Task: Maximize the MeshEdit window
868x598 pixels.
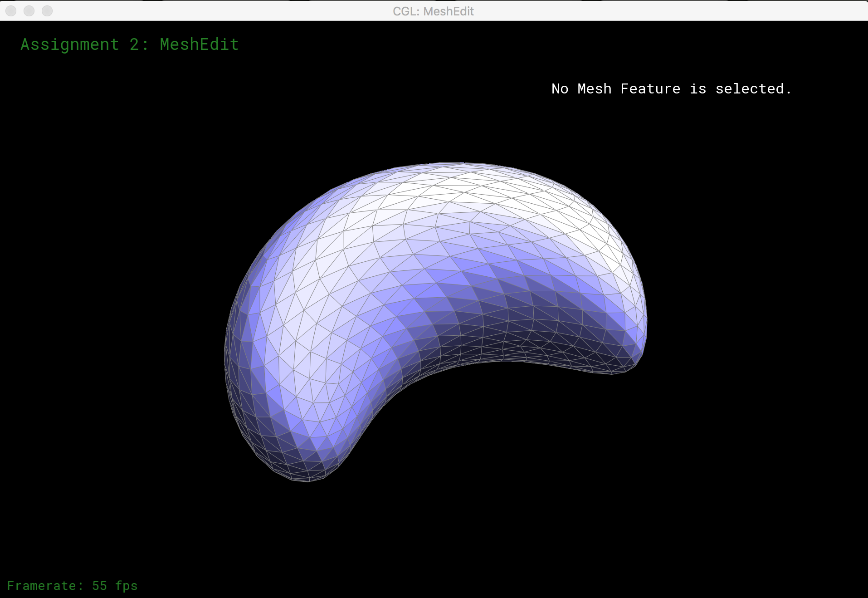Action: click(47, 11)
